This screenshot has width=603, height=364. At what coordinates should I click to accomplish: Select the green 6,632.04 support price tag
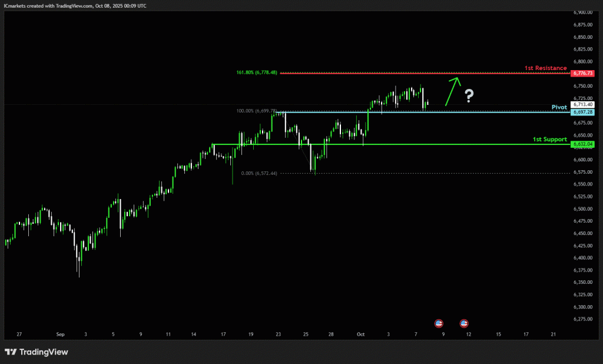click(x=582, y=144)
